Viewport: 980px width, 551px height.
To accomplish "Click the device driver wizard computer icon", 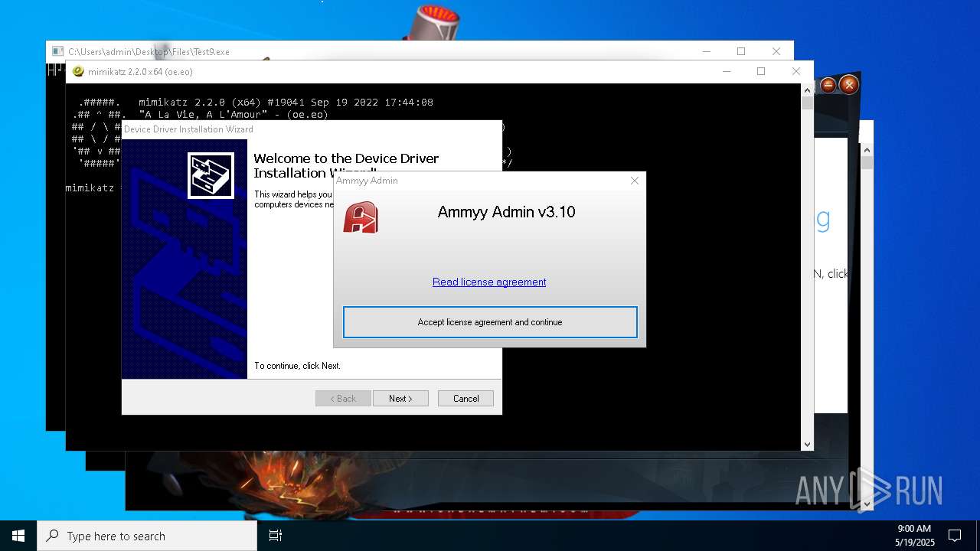I will (211, 175).
